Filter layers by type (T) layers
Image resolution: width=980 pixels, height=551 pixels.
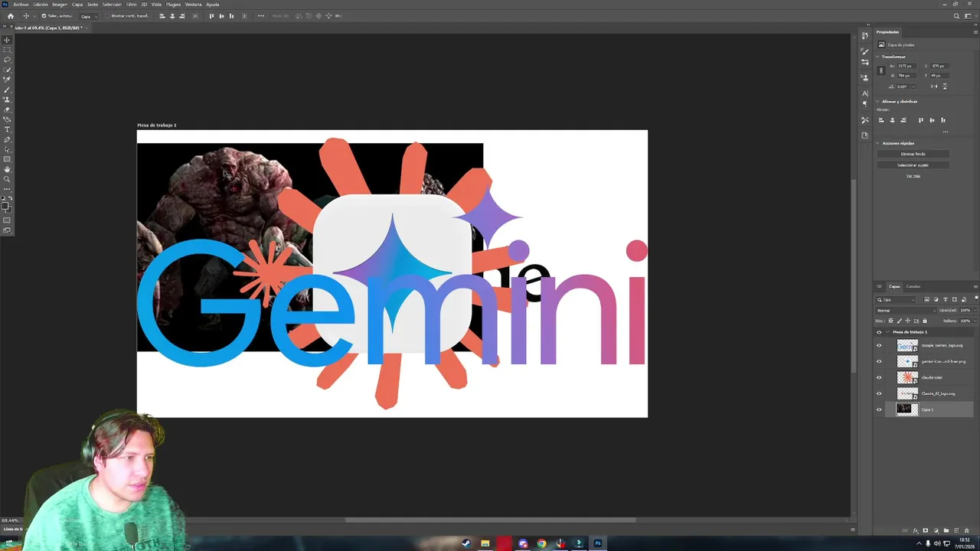click(x=945, y=299)
